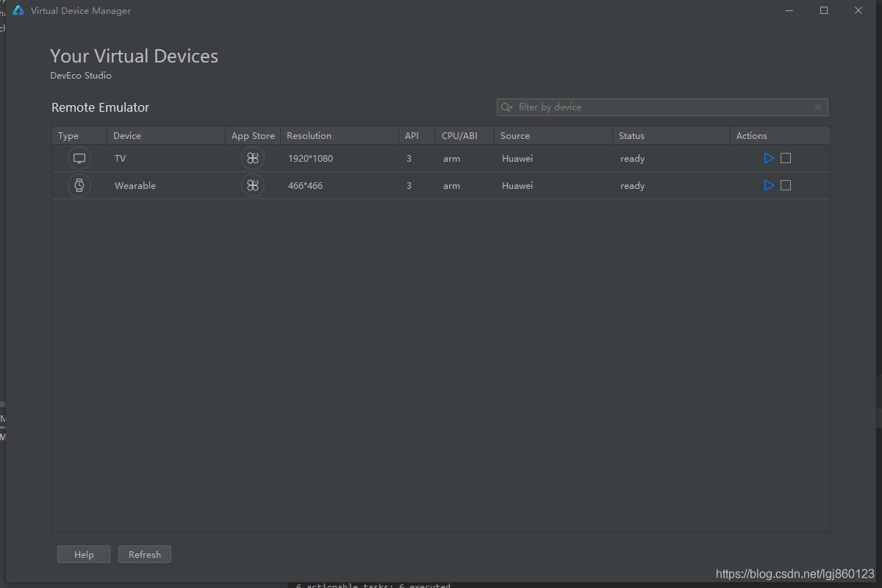
Task: Click the Actions column header
Action: (780, 135)
